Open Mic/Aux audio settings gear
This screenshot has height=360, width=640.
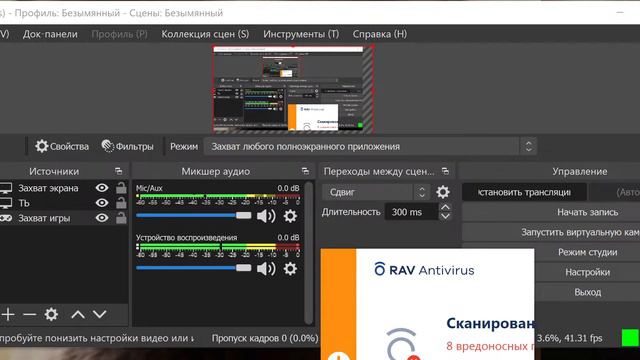click(x=290, y=216)
